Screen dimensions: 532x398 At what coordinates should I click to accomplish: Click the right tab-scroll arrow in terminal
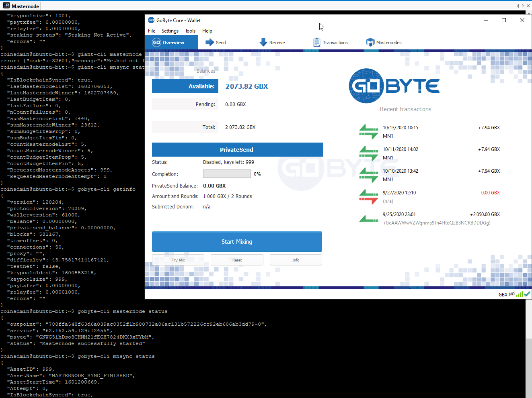523,6
